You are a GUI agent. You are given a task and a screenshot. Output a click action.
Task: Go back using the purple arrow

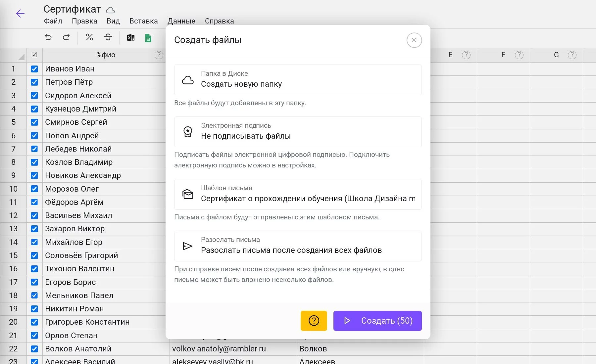click(x=20, y=14)
